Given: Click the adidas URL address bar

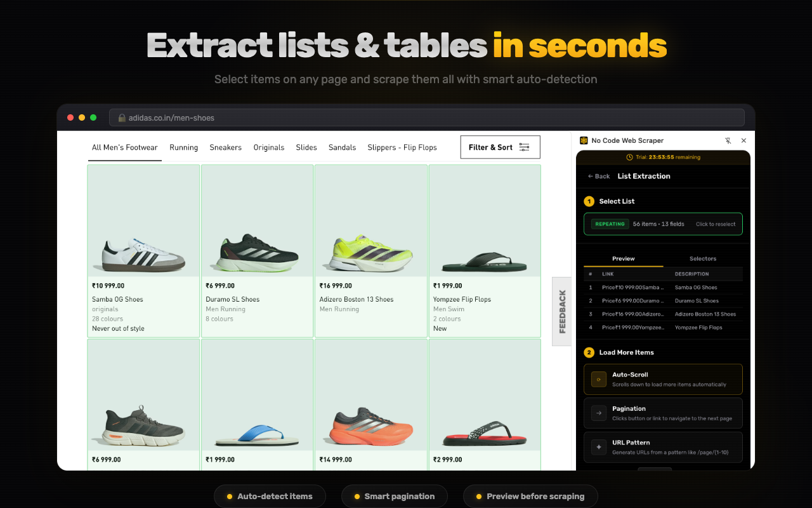Looking at the screenshot, I should [425, 118].
